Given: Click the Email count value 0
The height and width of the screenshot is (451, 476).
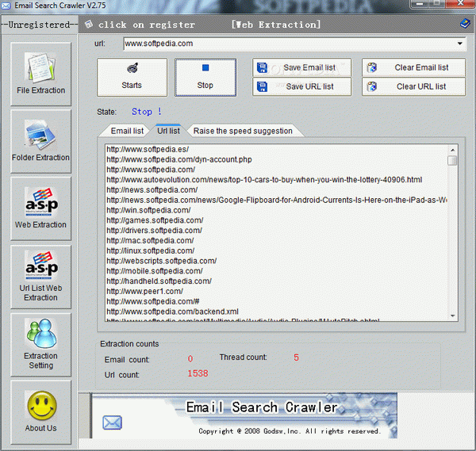Looking at the screenshot, I should click(190, 359).
